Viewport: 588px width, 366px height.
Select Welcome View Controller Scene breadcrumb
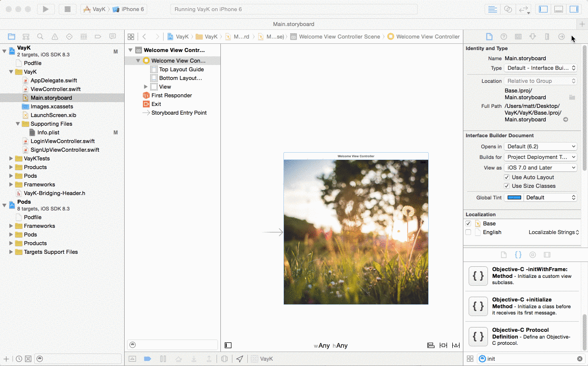[x=339, y=37]
